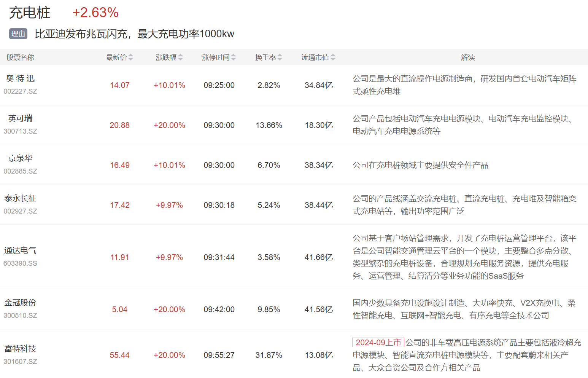Screen dimensions: 588x378
Task: View 通达电气 stock page
Action: pos(20,250)
